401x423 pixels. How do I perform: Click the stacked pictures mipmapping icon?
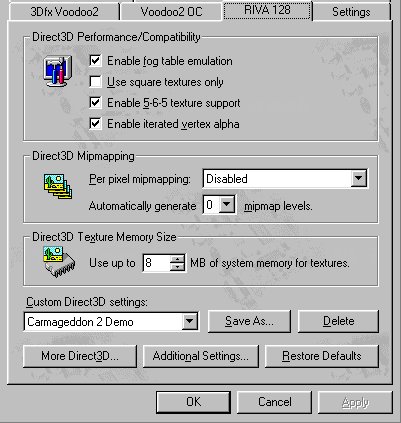click(x=58, y=186)
